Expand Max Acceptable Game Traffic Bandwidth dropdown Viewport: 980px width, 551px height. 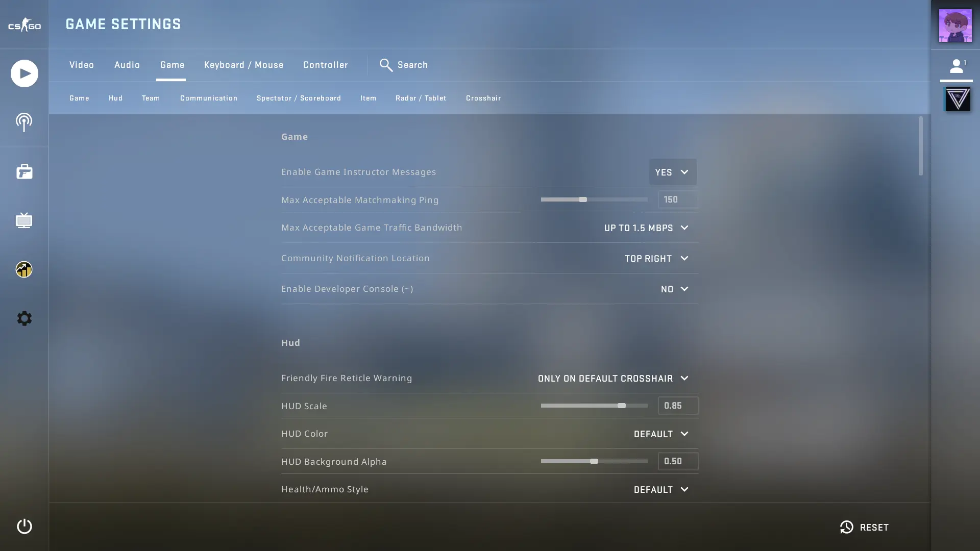point(646,228)
